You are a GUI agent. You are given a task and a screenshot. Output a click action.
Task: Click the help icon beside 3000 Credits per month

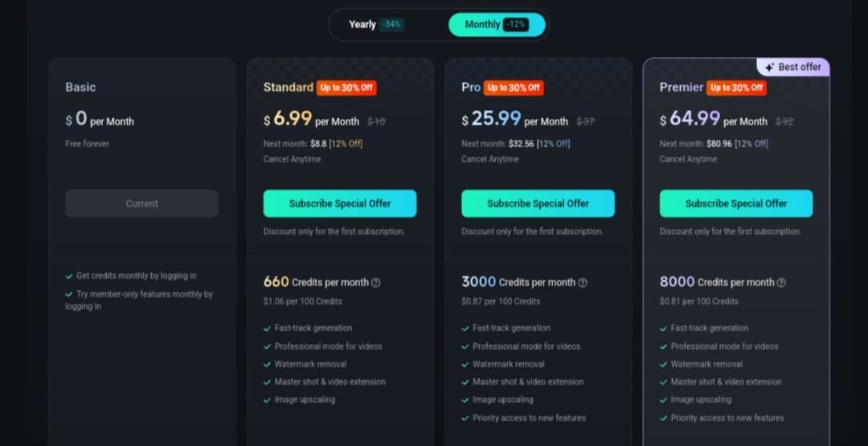(x=583, y=283)
